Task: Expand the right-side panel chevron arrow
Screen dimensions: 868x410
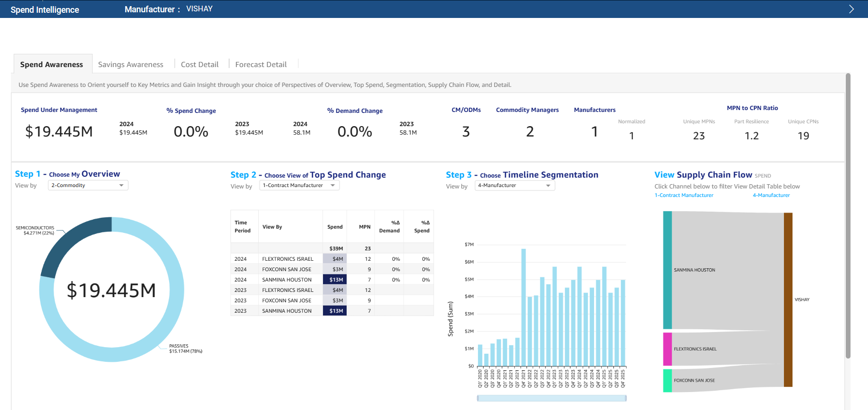Action: pyautogui.click(x=851, y=9)
